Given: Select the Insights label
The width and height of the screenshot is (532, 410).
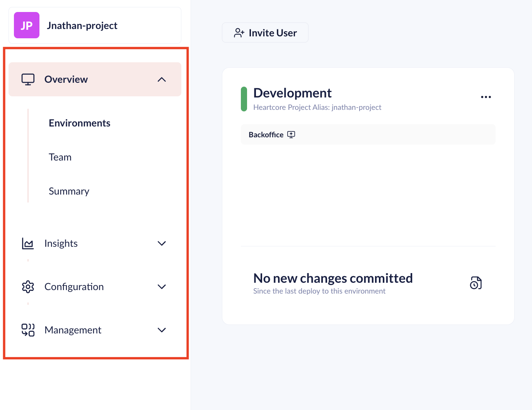Looking at the screenshot, I should [x=61, y=243].
